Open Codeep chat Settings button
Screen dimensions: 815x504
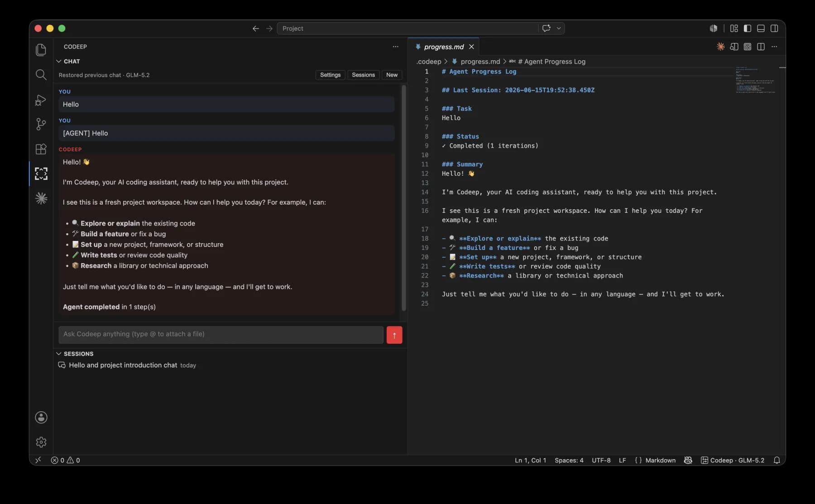330,75
